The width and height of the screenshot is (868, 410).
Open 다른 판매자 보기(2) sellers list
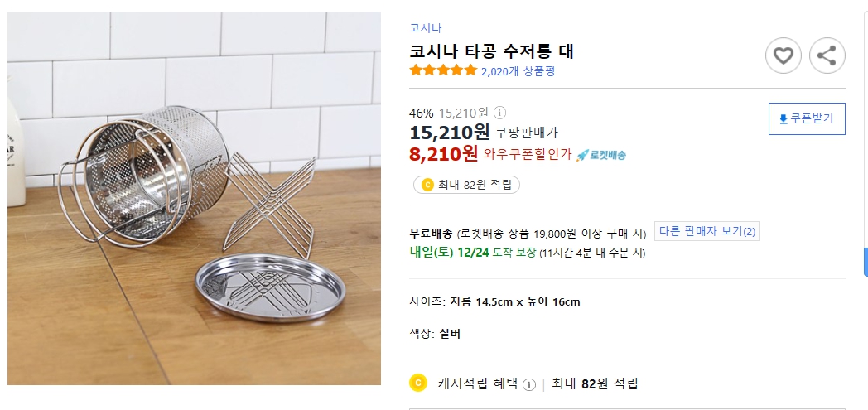pyautogui.click(x=706, y=231)
